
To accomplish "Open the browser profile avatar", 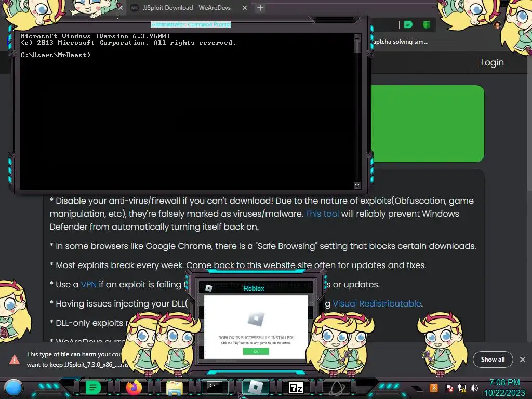I will point(497,25).
